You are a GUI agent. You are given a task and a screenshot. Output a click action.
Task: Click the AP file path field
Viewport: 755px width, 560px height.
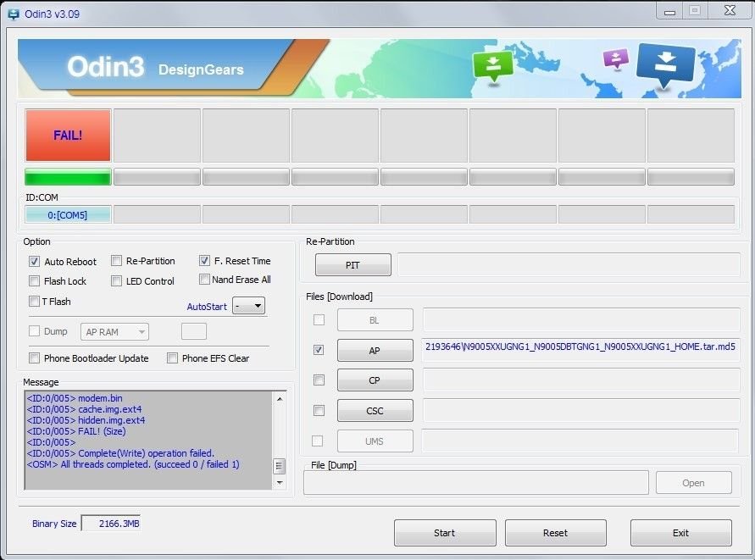coord(581,350)
